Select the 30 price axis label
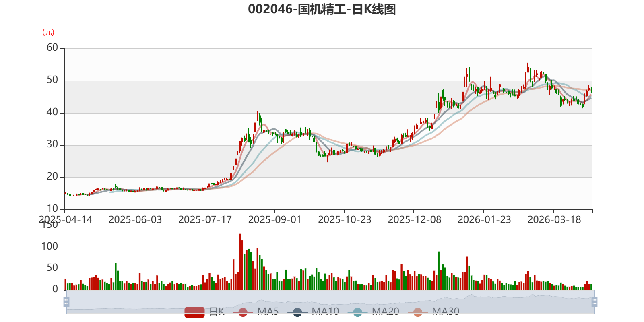The width and height of the screenshot is (644, 322). (x=52, y=144)
